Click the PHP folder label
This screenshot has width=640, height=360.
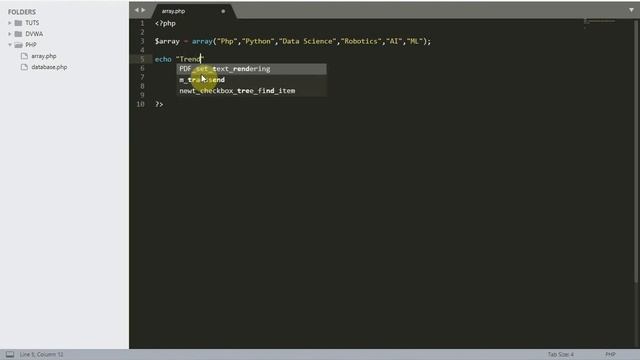click(31, 45)
